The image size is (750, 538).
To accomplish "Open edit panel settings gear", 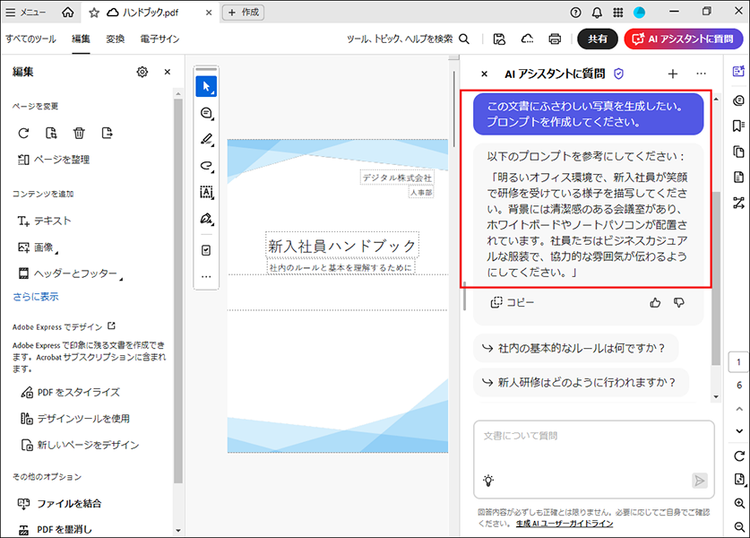I will [142, 72].
